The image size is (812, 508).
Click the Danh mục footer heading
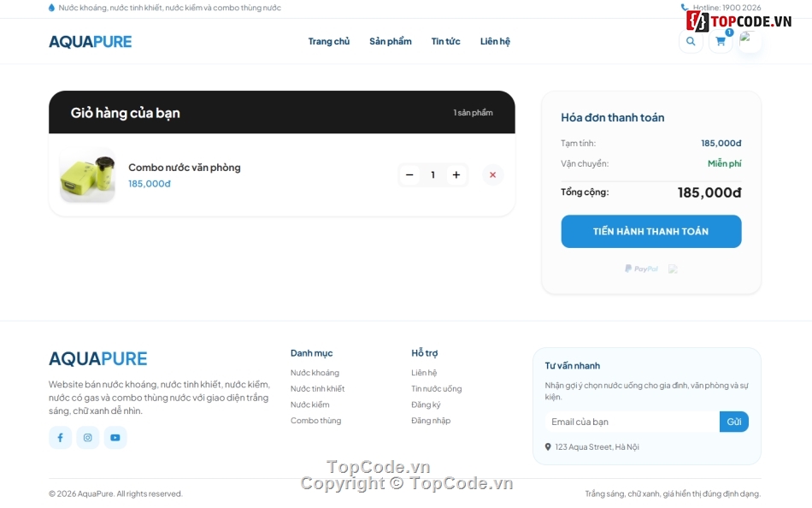pyautogui.click(x=312, y=353)
